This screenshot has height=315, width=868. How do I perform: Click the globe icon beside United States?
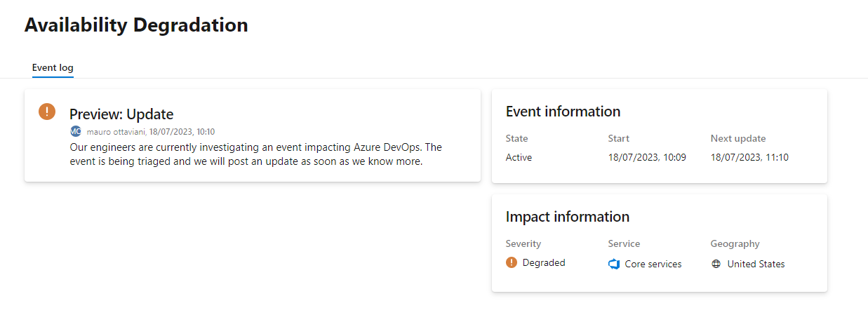click(x=716, y=264)
